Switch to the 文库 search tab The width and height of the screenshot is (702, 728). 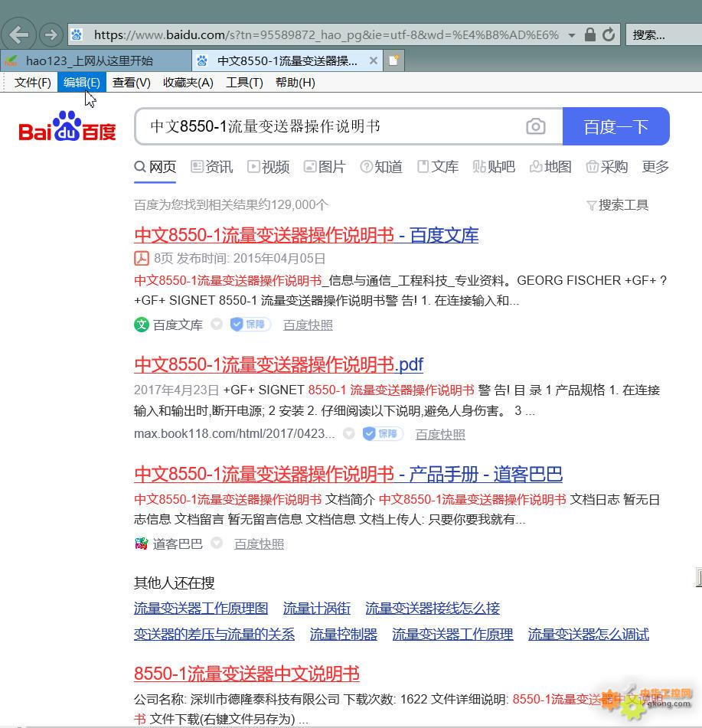[x=438, y=167]
